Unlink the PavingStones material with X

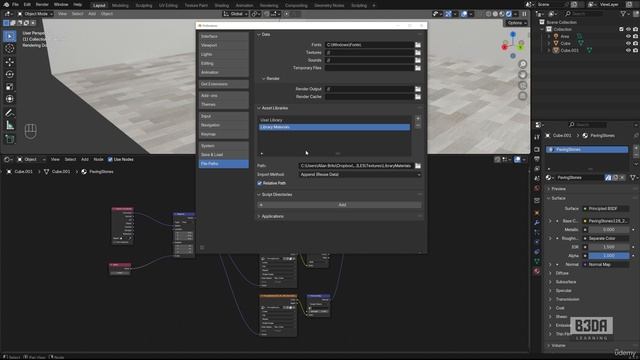(622, 178)
